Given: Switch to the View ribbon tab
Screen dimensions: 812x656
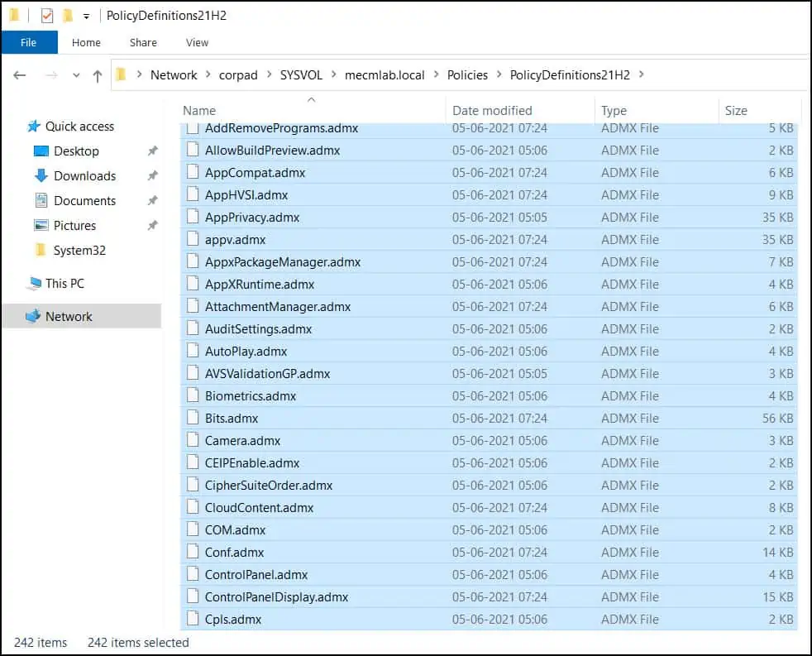Looking at the screenshot, I should tap(197, 42).
